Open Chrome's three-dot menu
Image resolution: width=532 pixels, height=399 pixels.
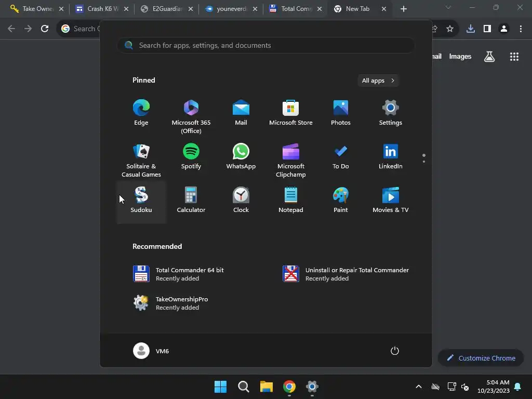coord(521,29)
